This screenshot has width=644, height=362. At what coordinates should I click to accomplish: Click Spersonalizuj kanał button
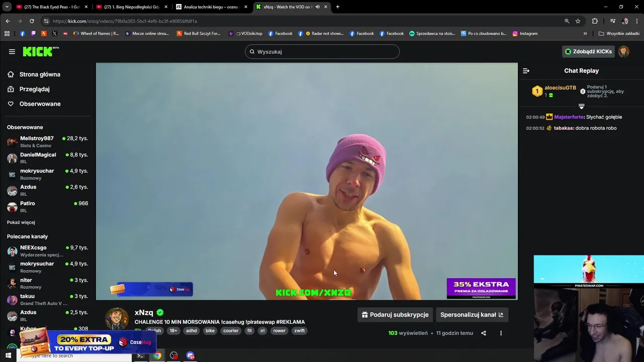pyautogui.click(x=472, y=315)
